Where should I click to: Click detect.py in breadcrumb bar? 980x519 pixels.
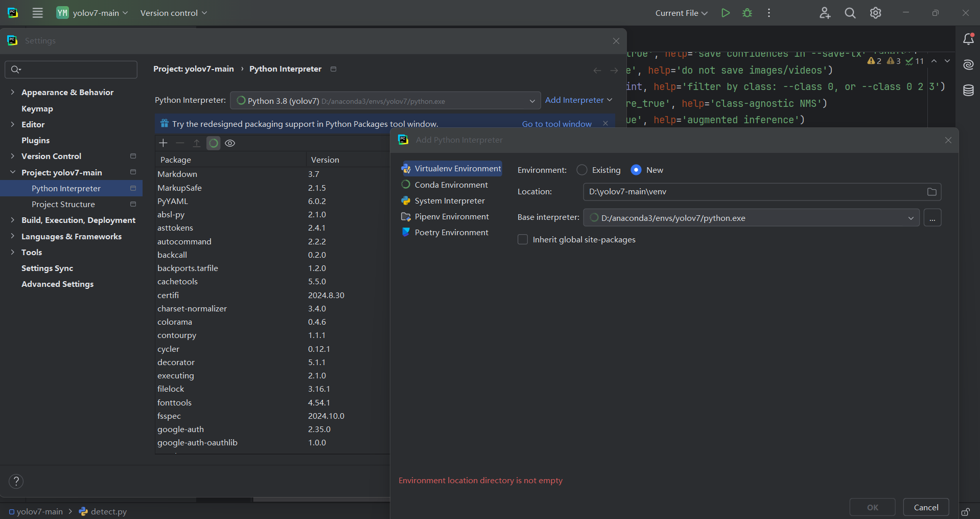point(103,511)
